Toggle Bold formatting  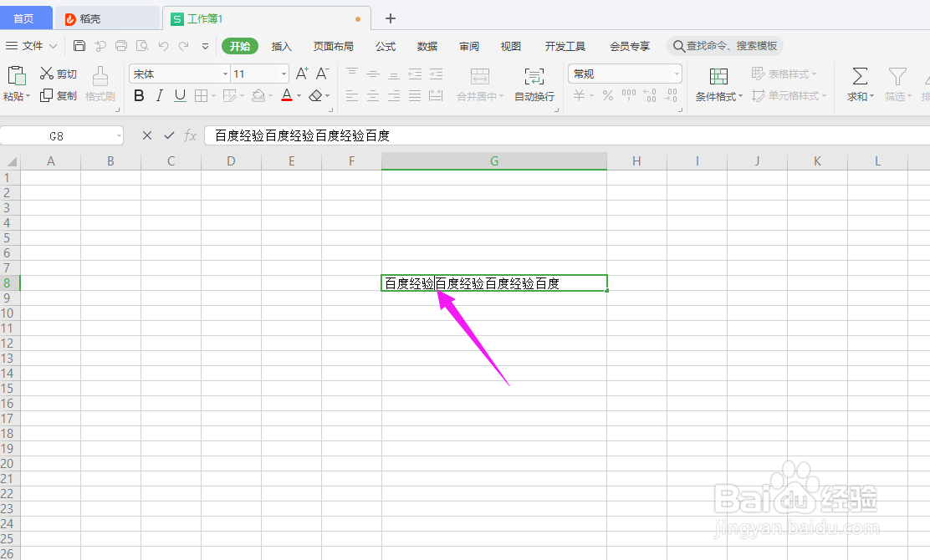point(139,95)
